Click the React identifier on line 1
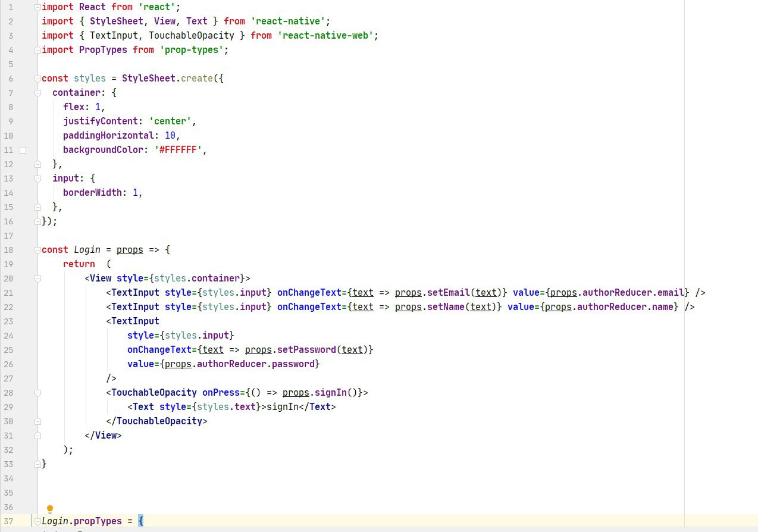758x532 pixels. [92, 7]
